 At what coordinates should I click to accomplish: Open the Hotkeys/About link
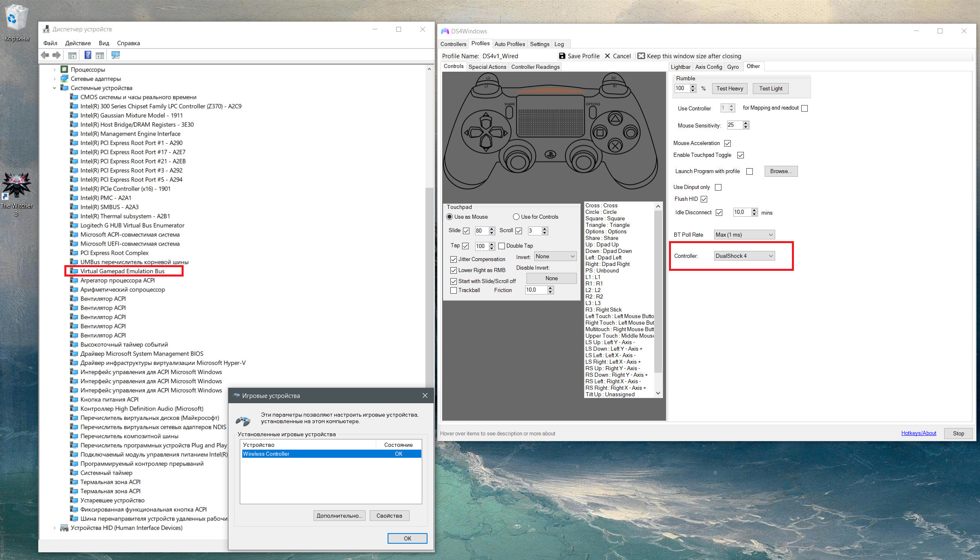pos(919,433)
